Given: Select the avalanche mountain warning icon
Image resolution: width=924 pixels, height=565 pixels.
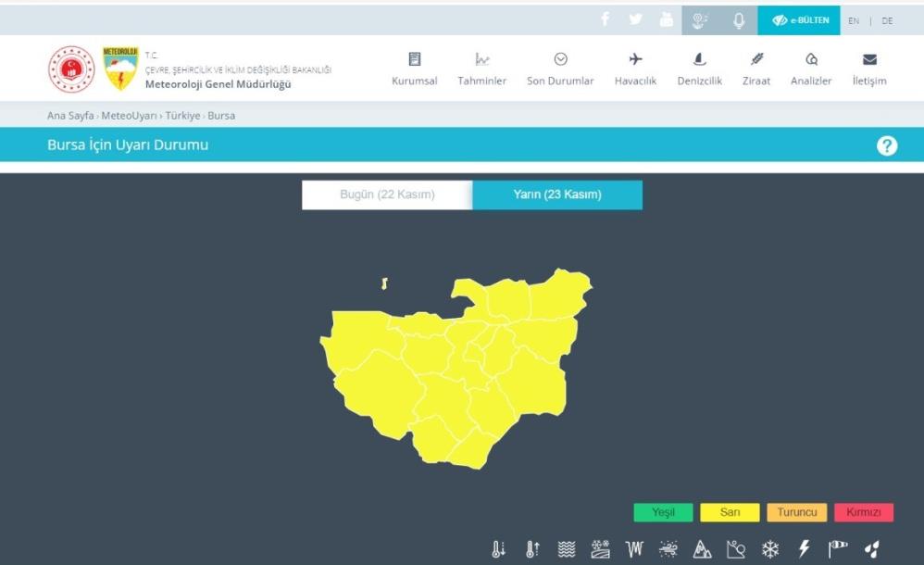Looking at the screenshot, I should [x=702, y=549].
